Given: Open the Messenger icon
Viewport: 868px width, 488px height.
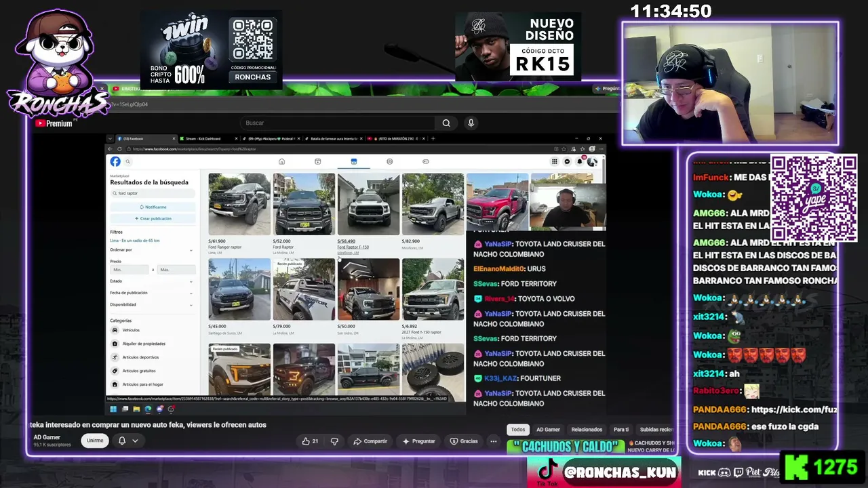Looking at the screenshot, I should point(567,161).
